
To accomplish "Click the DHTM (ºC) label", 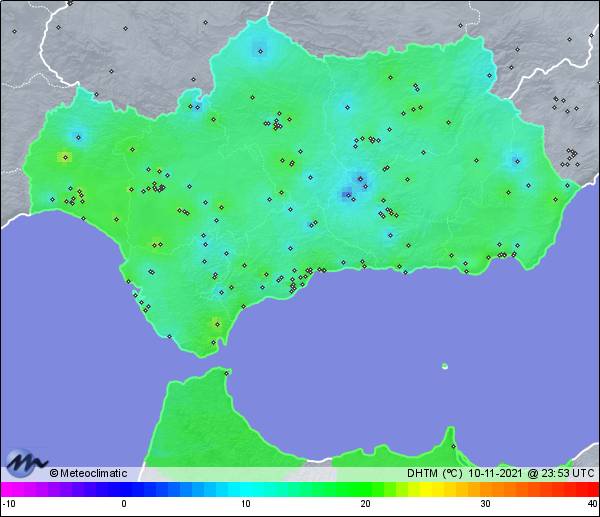I will tap(434, 473).
